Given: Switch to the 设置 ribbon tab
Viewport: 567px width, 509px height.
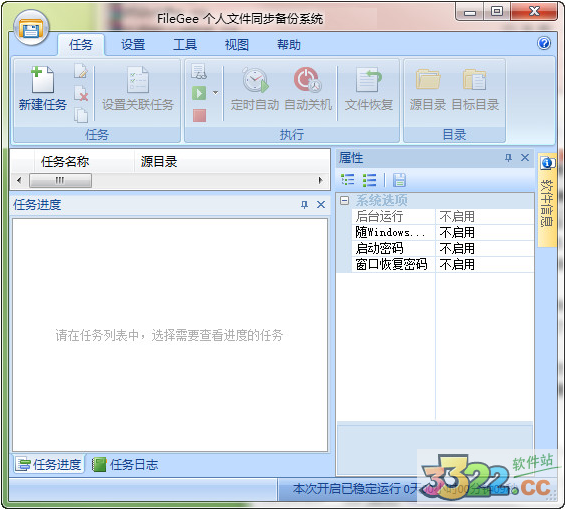Looking at the screenshot, I should 133,45.
